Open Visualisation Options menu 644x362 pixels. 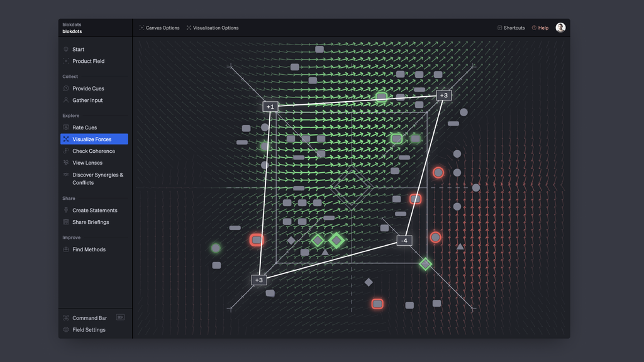tap(213, 28)
